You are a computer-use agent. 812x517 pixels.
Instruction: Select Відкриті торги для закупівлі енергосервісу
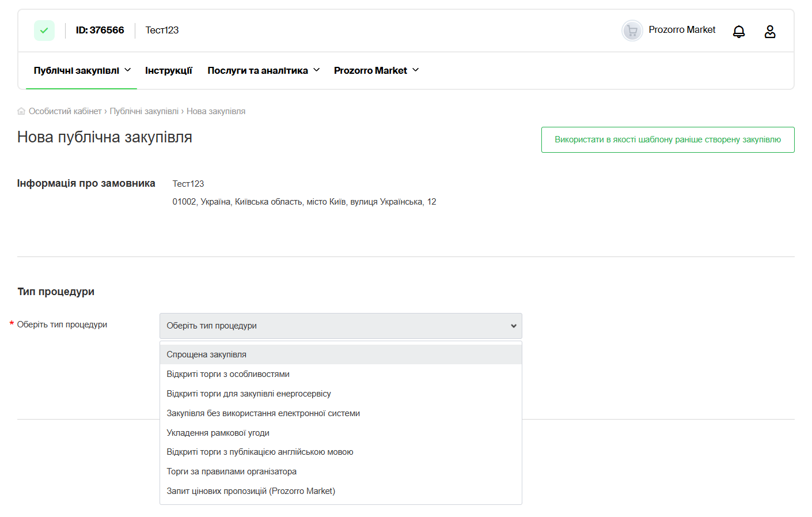[x=249, y=394]
